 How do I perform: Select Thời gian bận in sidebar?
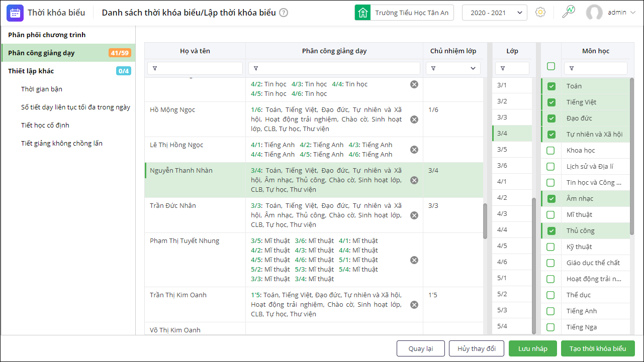42,89
